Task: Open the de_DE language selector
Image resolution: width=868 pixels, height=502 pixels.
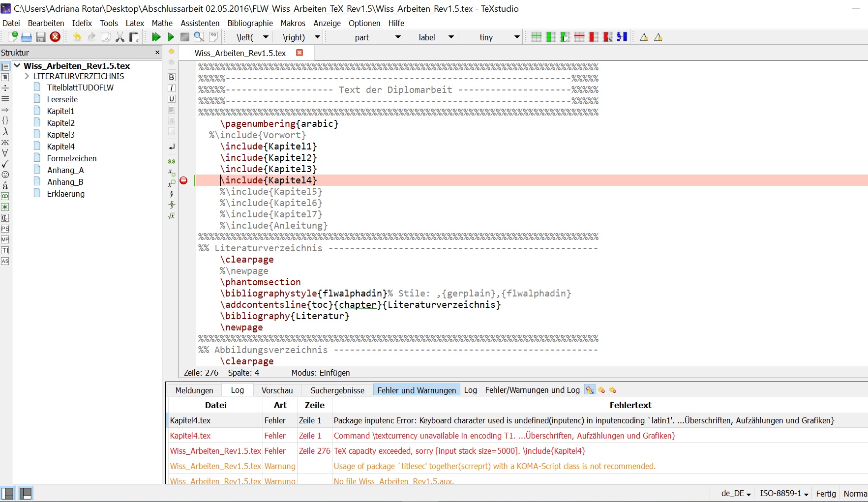Action: tap(736, 493)
